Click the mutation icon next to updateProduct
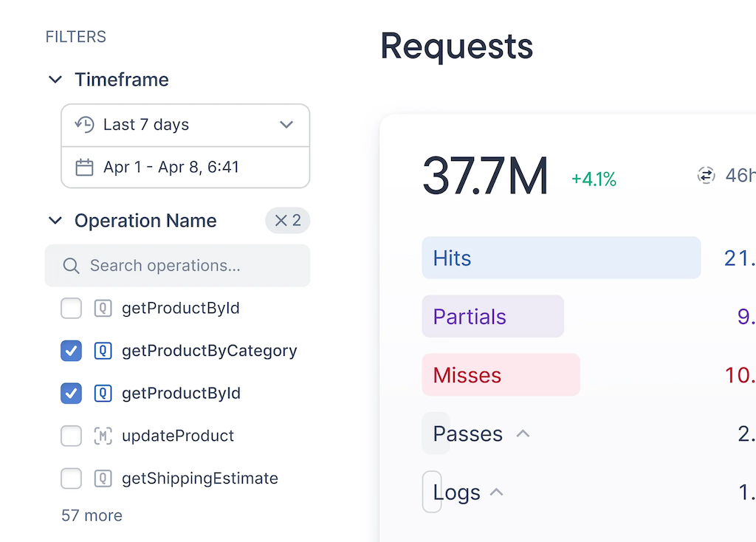 click(103, 436)
